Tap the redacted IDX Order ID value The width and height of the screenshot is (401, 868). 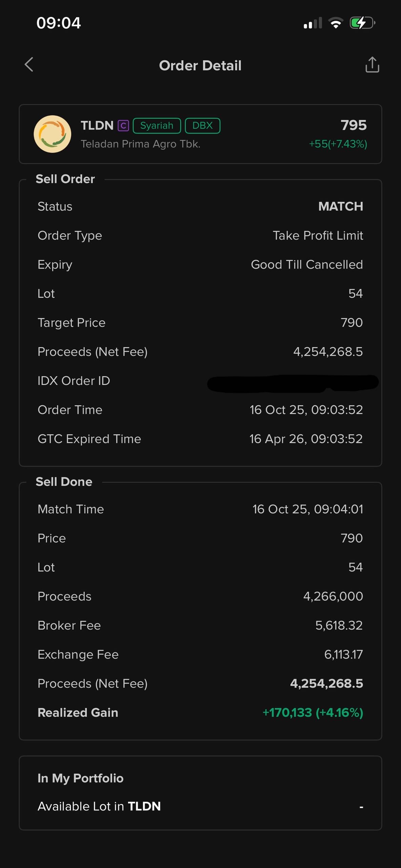[293, 383]
